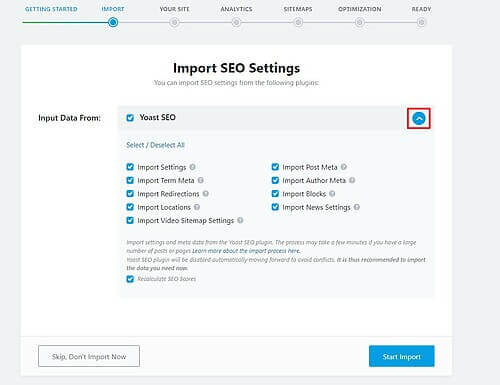
Task: Click info icon after Import Video Sitemap Settings
Action: [x=240, y=220]
